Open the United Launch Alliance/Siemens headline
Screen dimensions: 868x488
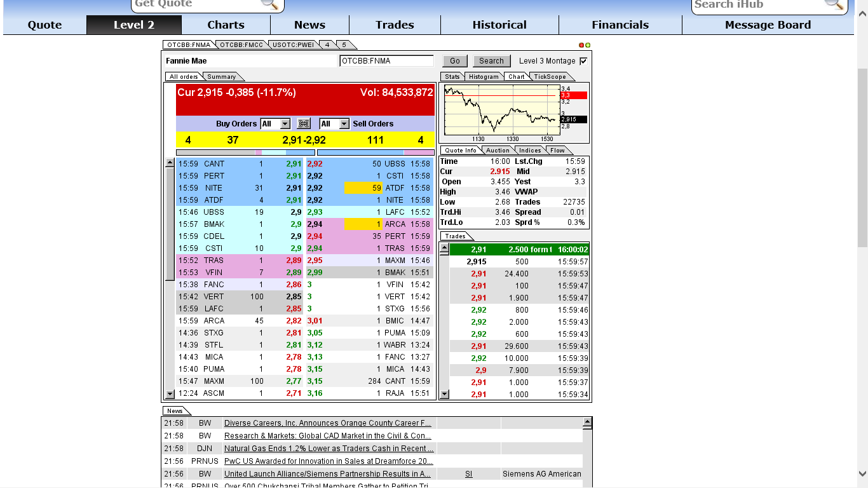tap(327, 474)
